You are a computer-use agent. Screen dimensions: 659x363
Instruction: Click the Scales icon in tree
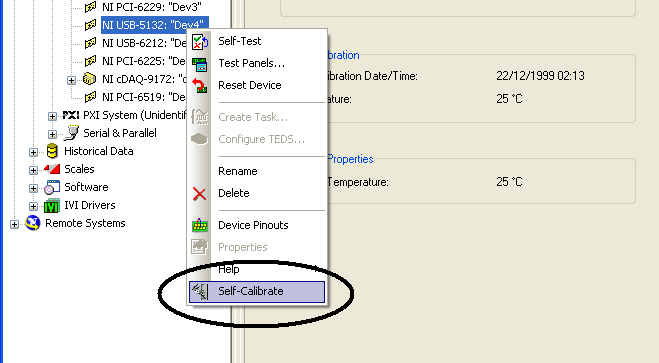click(52, 169)
